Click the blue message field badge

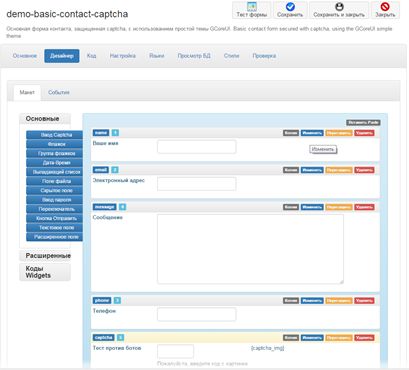pos(105,207)
